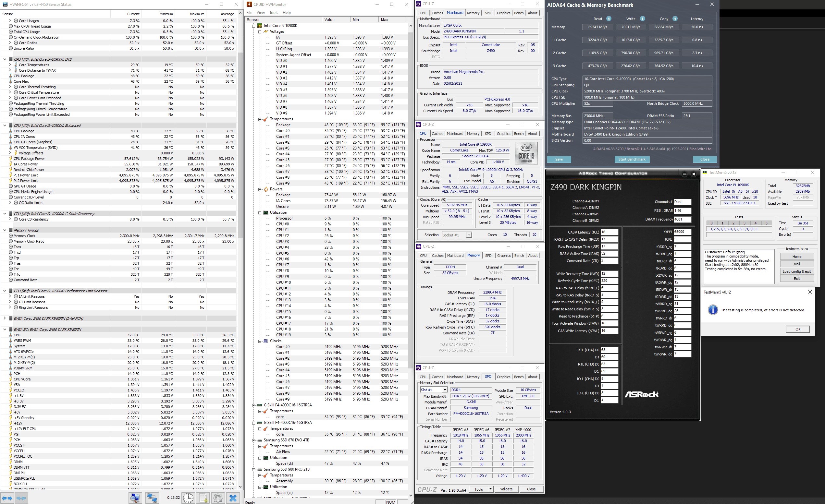
Task: Click HWiNFO shrink-layout inward arrows icon
Action: (21, 498)
